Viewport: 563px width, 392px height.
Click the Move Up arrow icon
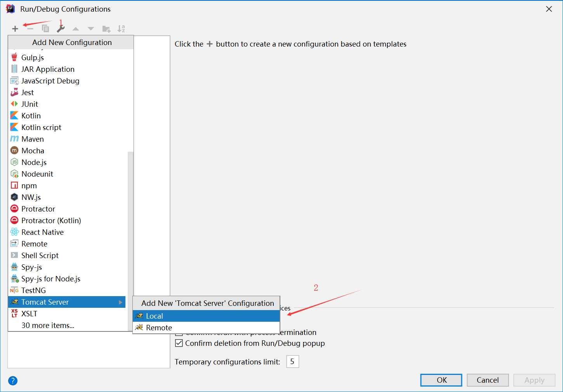click(x=76, y=29)
